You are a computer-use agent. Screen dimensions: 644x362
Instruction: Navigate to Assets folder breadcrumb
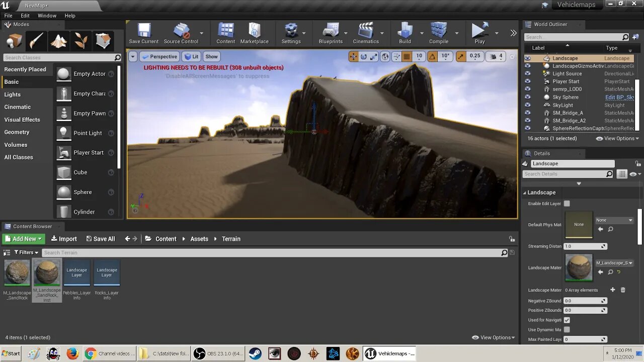[199, 239]
